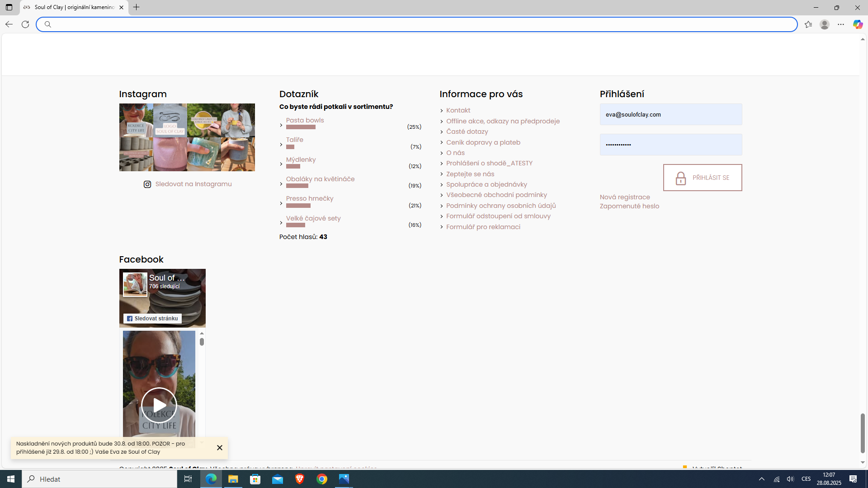This screenshot has width=868, height=488.
Task: Play the Facebook video KOLEKCE CITY LIFE
Action: pos(159,405)
